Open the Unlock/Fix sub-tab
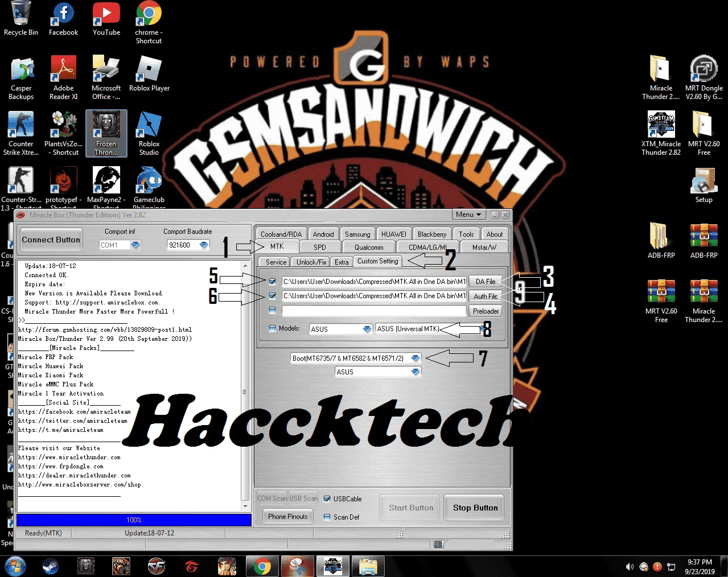Screen dimensions: 728x577 pos(311,262)
